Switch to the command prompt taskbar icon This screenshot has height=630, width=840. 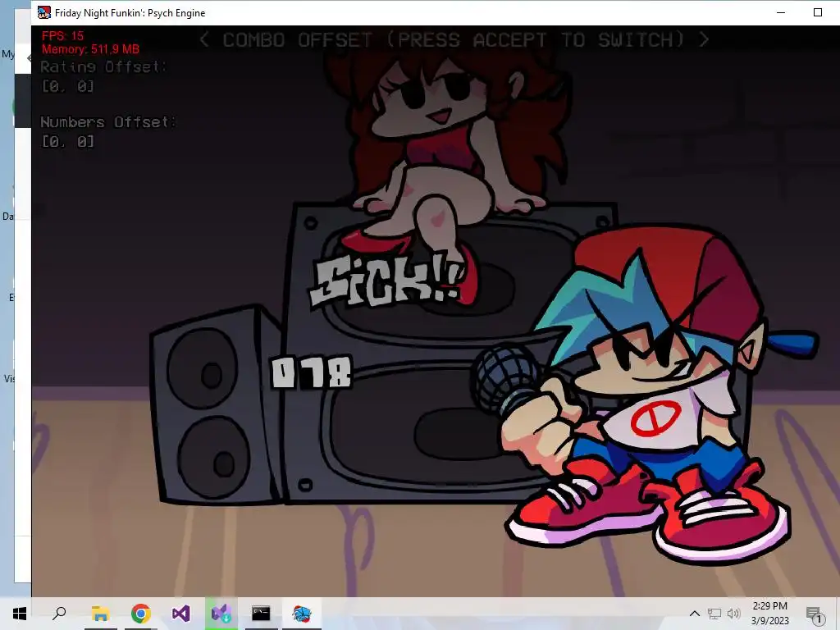click(262, 614)
